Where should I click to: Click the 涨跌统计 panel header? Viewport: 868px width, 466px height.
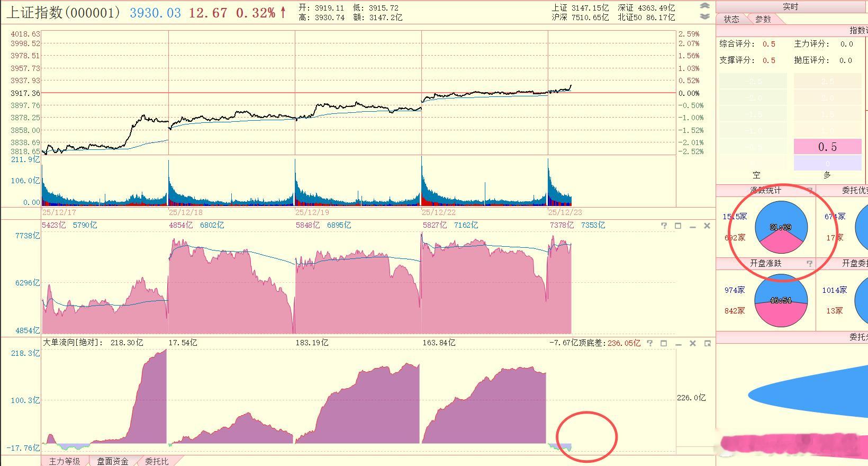click(x=765, y=190)
